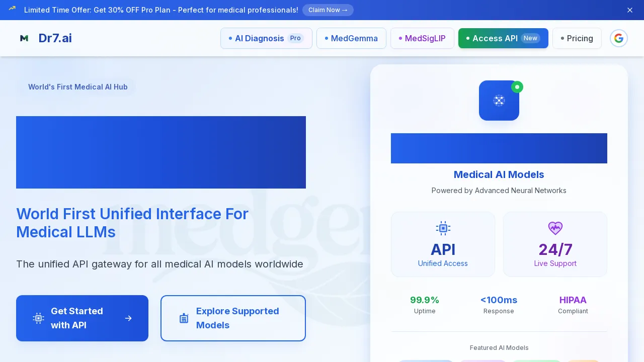The height and width of the screenshot is (362, 644).
Task: Select the API Unified Access chip icon
Action: coord(443,228)
